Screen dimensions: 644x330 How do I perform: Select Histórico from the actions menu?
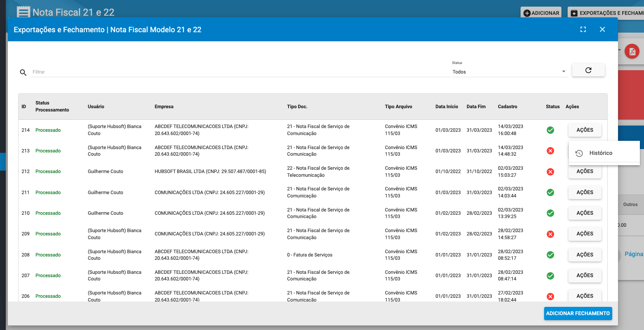pyautogui.click(x=604, y=153)
